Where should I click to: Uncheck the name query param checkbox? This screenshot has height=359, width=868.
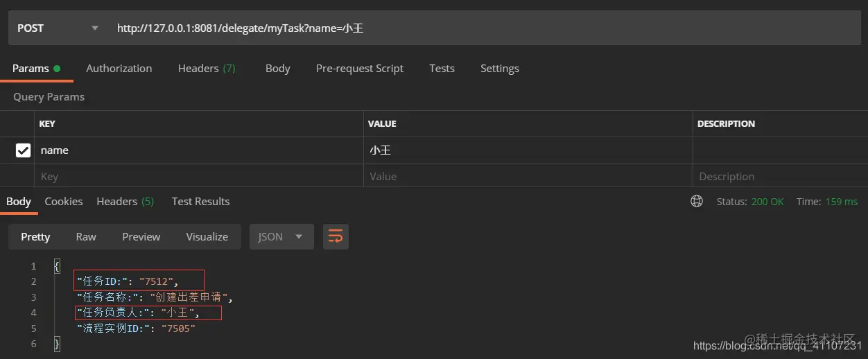pyautogui.click(x=23, y=150)
